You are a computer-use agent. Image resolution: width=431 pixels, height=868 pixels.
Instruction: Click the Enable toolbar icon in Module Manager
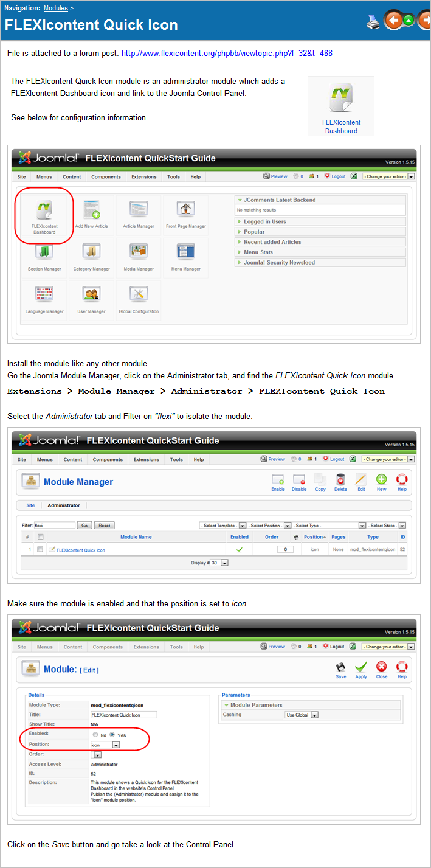click(278, 483)
